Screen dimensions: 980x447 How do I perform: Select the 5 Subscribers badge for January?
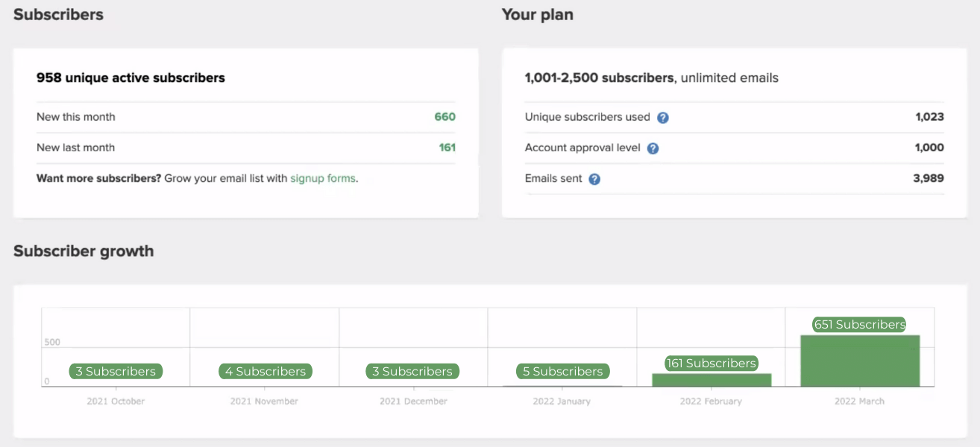[x=562, y=371]
